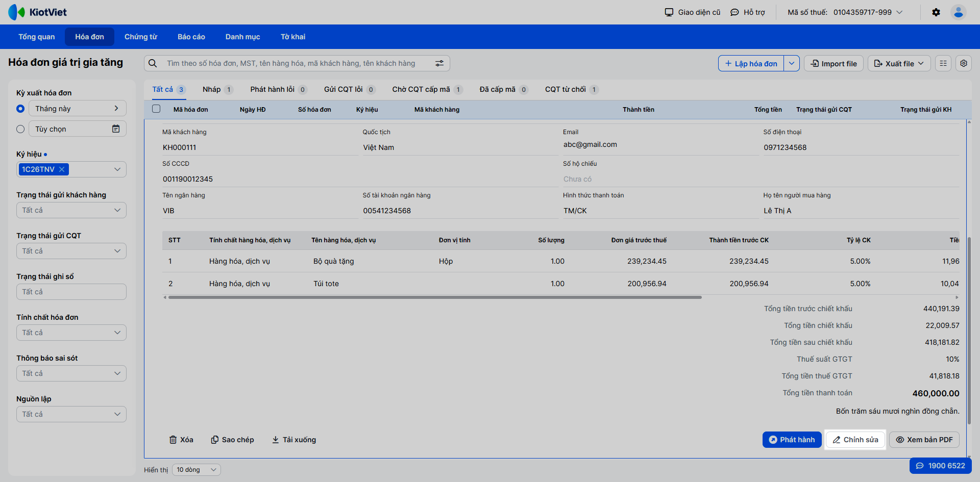Screen dimensions: 980x482
Task: Click the horizontal scrollbar of items table
Action: tap(435, 297)
